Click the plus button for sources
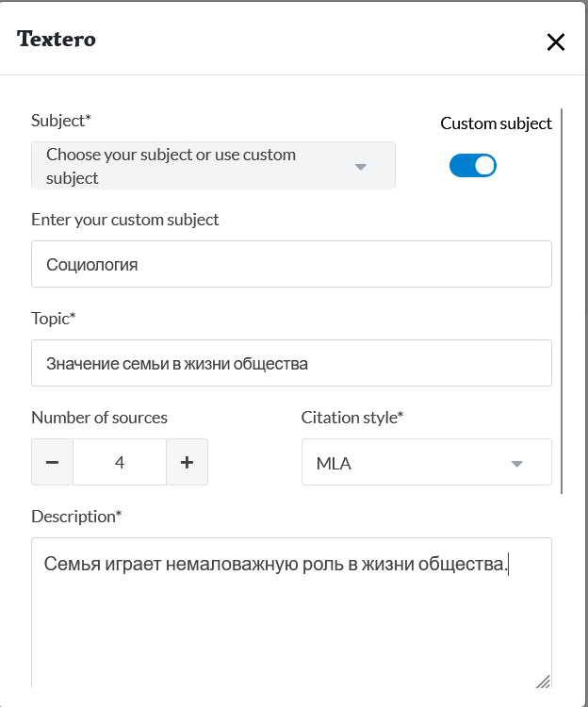 tap(187, 462)
